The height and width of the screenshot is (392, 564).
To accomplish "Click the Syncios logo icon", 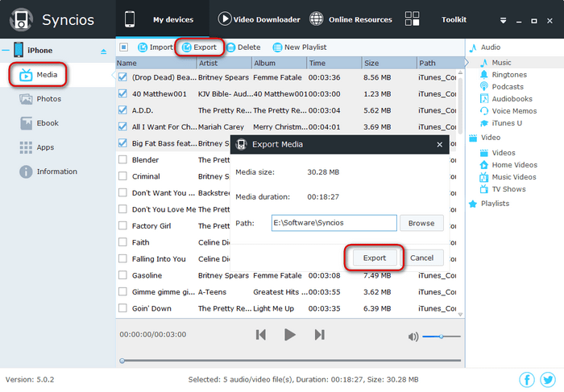I will click(x=21, y=19).
